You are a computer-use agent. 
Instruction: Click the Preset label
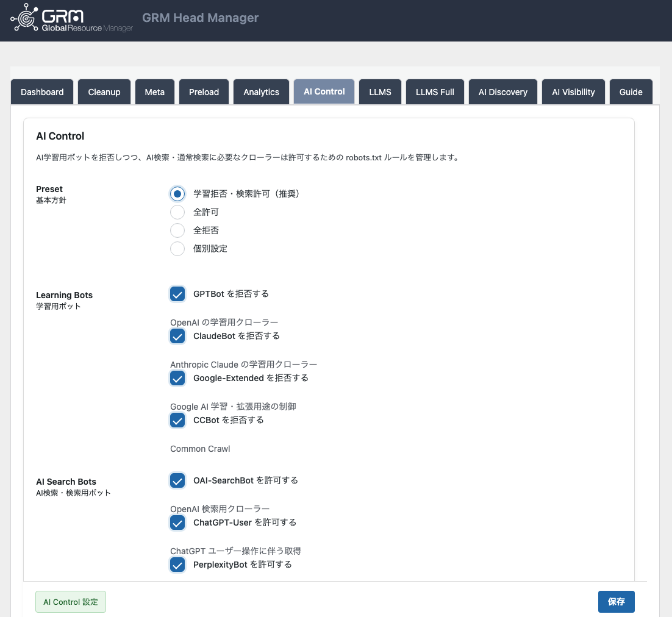click(49, 189)
